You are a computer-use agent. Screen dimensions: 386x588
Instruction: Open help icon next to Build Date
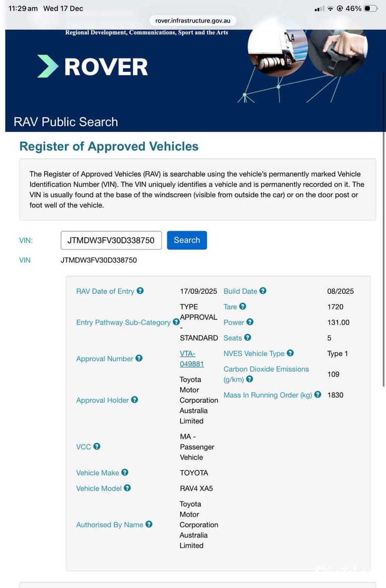263,291
